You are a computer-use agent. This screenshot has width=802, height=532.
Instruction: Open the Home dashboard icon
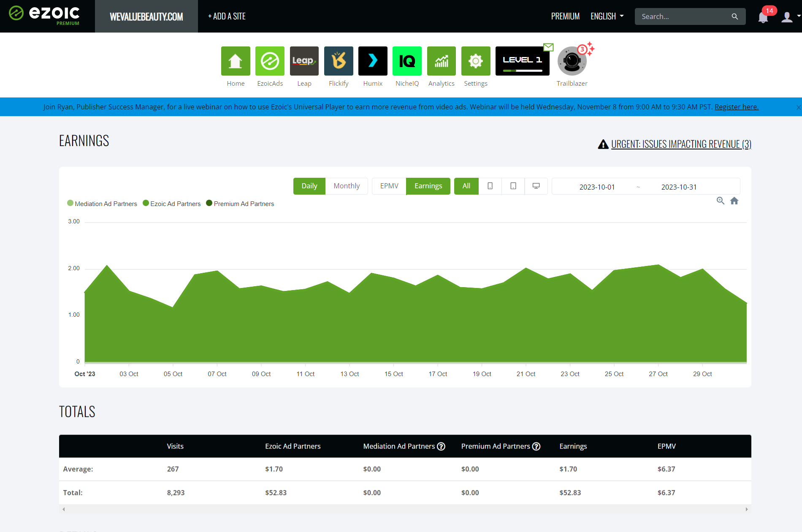[236, 61]
